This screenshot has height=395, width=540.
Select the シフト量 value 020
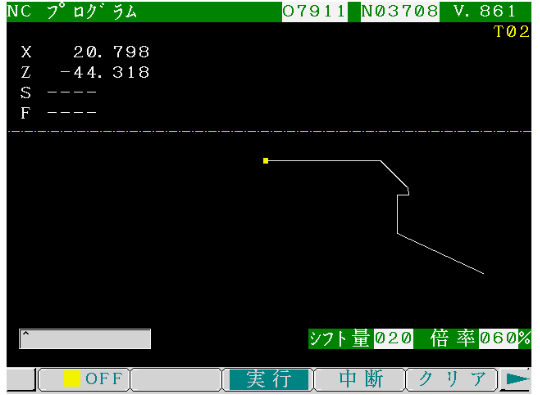click(393, 338)
